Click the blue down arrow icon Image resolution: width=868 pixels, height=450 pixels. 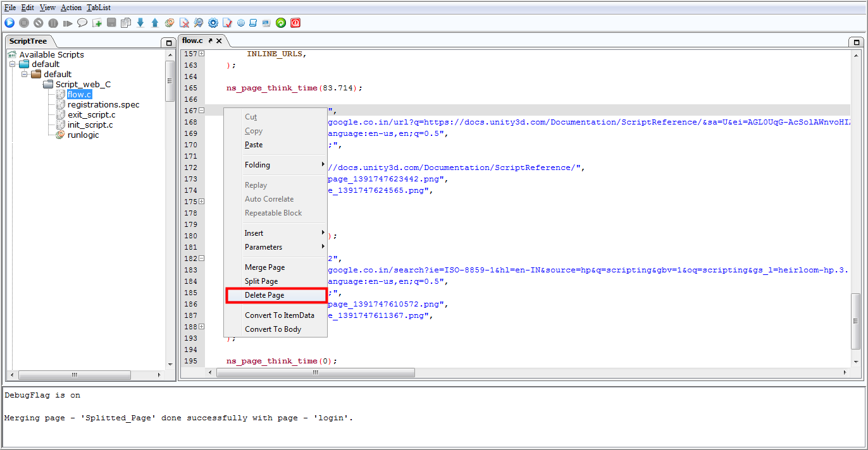tap(140, 23)
